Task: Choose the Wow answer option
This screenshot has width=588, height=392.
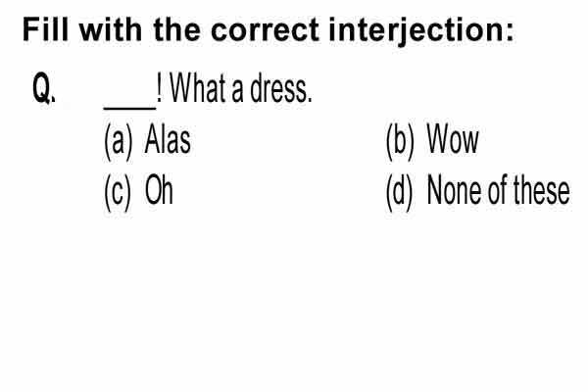Action: pyautogui.click(x=452, y=139)
